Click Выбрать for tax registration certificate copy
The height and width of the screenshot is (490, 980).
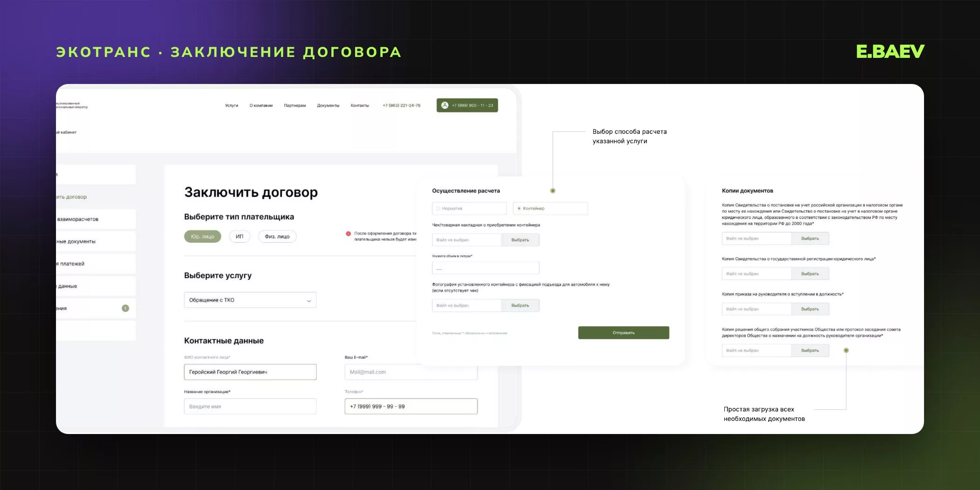[x=810, y=238]
